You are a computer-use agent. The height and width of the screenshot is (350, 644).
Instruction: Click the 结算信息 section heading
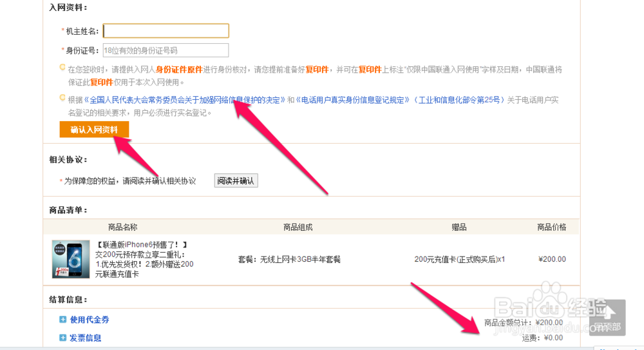pyautogui.click(x=68, y=300)
